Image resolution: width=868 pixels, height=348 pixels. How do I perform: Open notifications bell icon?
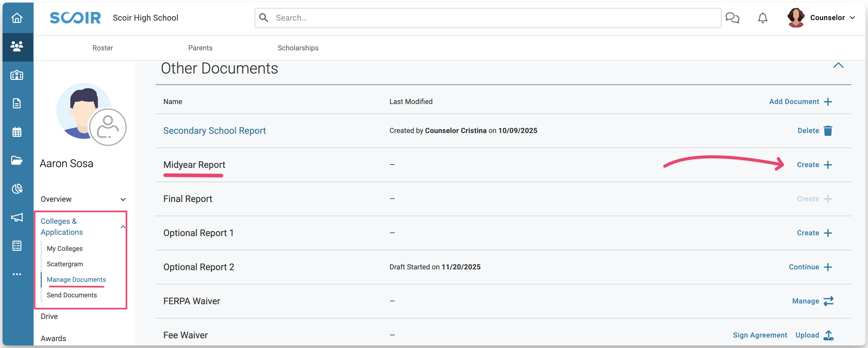pos(762,18)
